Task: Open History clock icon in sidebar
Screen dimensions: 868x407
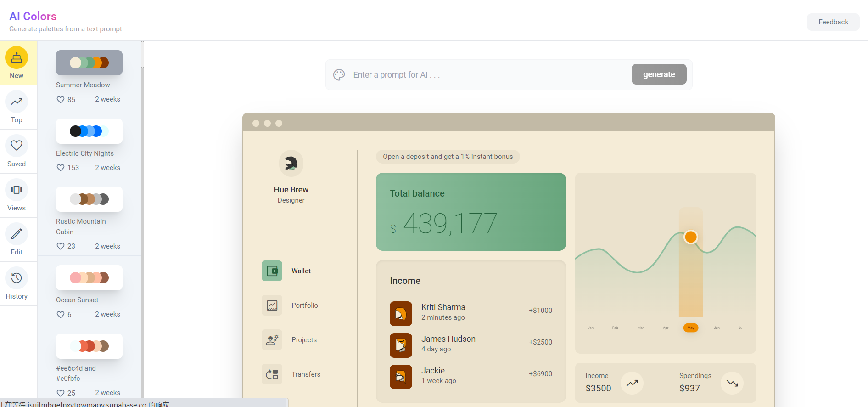Action: tap(17, 278)
